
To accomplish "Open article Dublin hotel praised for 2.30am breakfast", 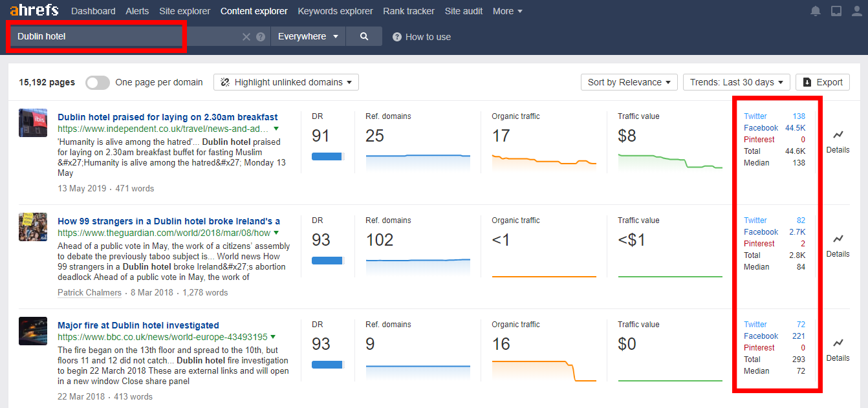I will (168, 117).
